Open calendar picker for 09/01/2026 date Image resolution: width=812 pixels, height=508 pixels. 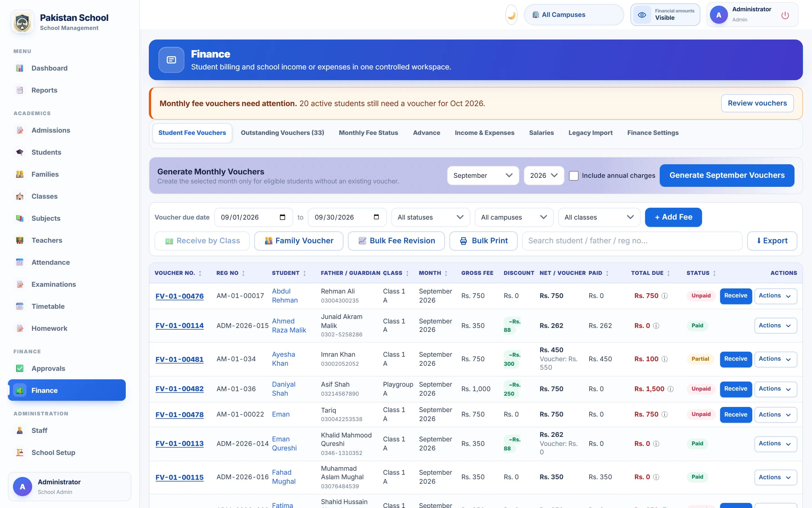click(282, 217)
